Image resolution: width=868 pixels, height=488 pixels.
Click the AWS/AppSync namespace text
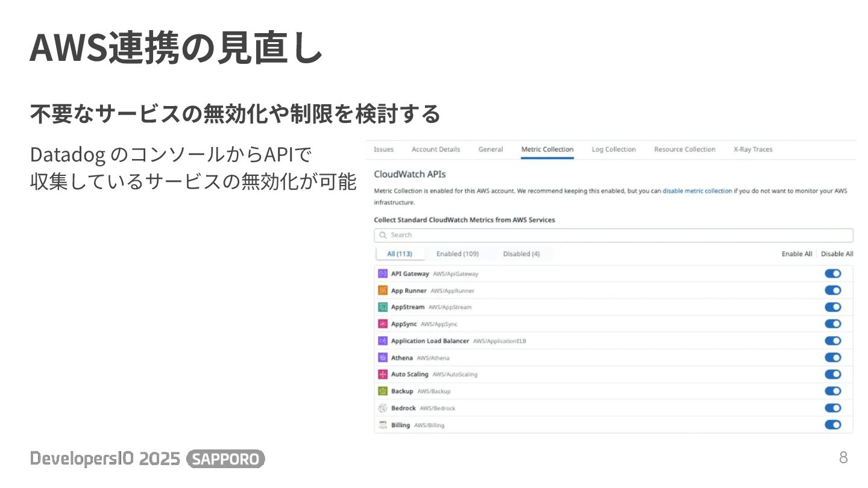tap(439, 324)
